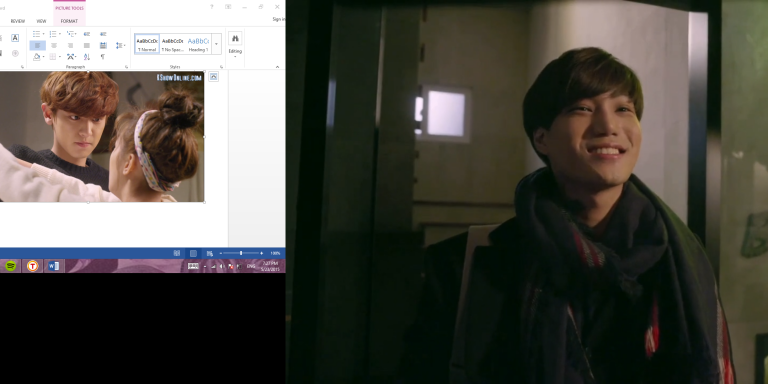The height and width of the screenshot is (384, 768).
Task: Open the Find binoculars Editing menu
Action: coord(235,45)
